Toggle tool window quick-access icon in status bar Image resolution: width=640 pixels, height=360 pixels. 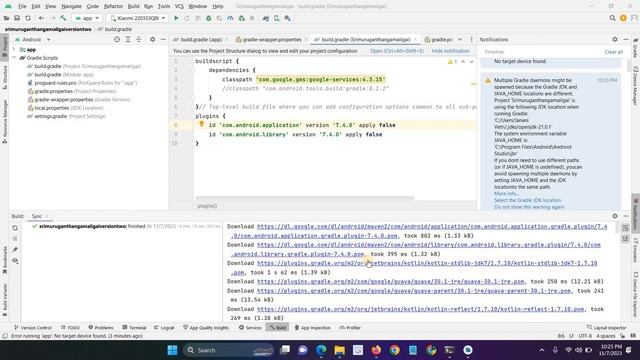coord(5,336)
